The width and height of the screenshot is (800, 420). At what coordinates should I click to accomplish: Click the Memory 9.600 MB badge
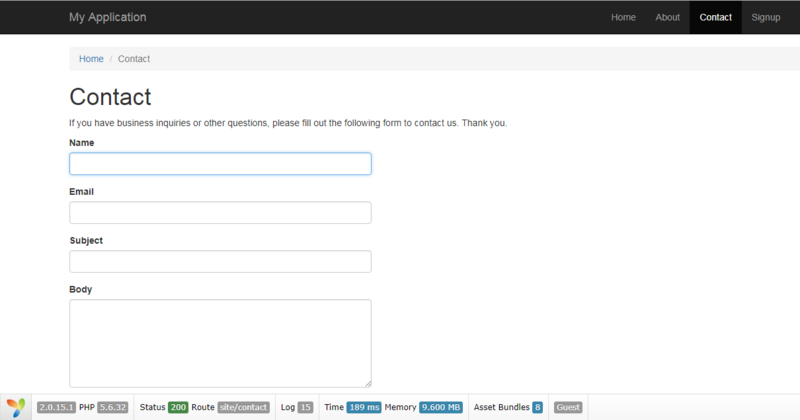tap(440, 408)
